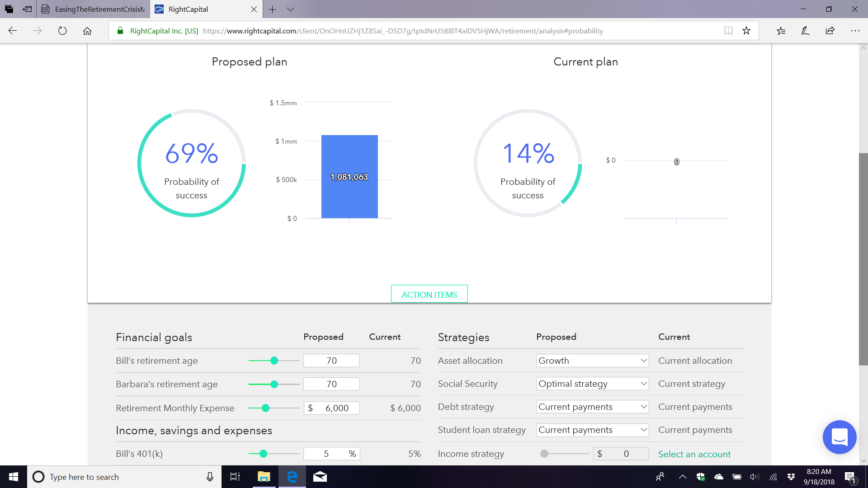Click the browser refresh icon
This screenshot has width=868, height=488.
click(x=62, y=31)
